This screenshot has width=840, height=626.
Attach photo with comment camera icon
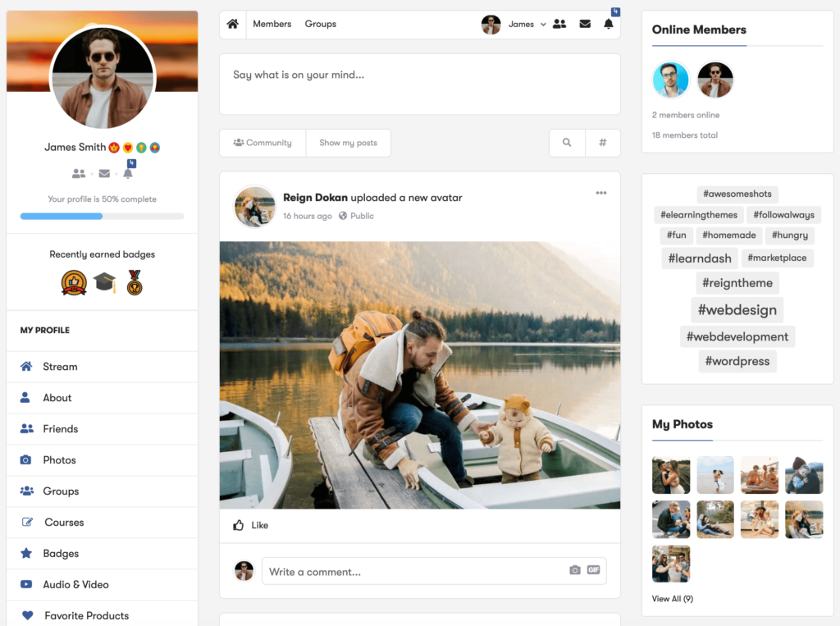[575, 569]
